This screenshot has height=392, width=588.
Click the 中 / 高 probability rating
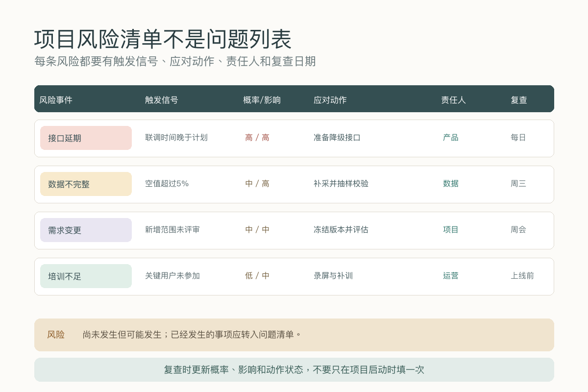point(257,184)
